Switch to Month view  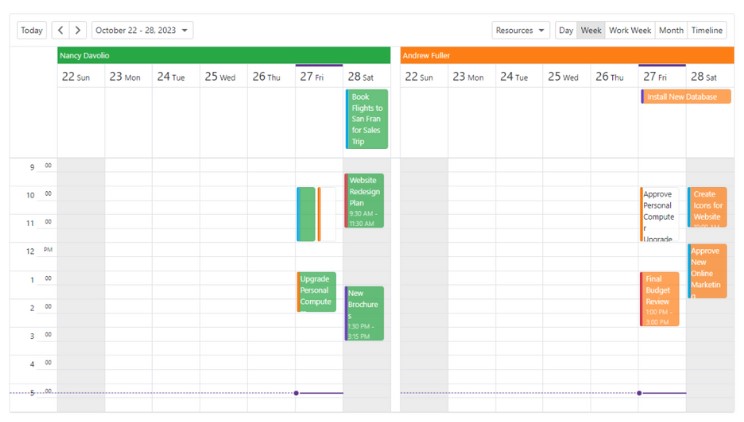click(671, 30)
